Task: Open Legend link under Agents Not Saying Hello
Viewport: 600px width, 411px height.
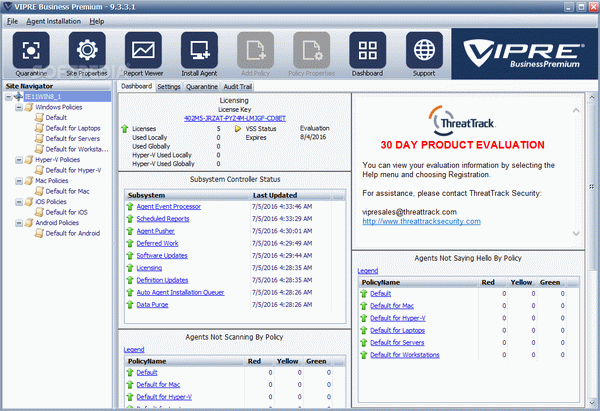Action: click(x=368, y=271)
